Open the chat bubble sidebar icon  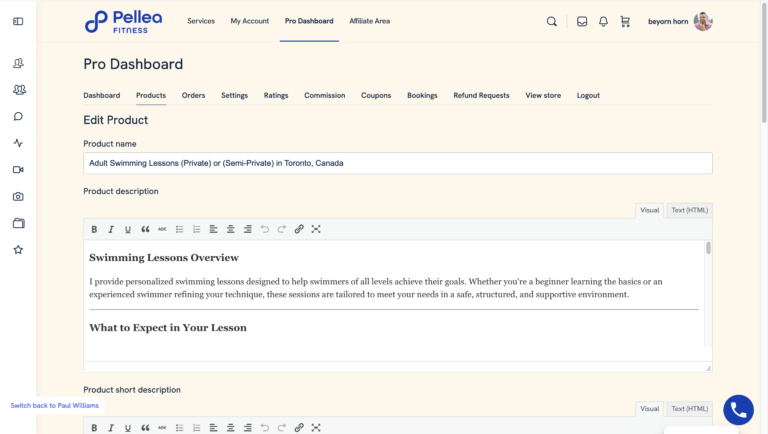18,117
